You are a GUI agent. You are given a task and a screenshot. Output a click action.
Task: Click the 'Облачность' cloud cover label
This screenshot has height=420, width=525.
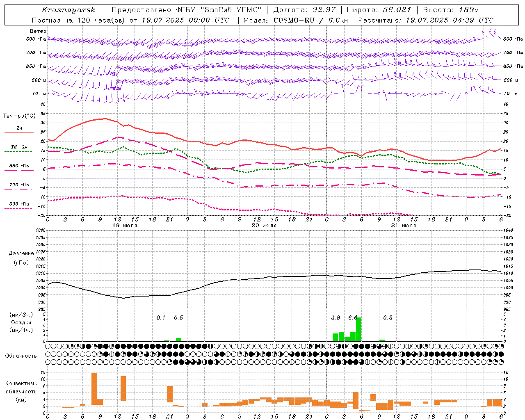coord(21,356)
